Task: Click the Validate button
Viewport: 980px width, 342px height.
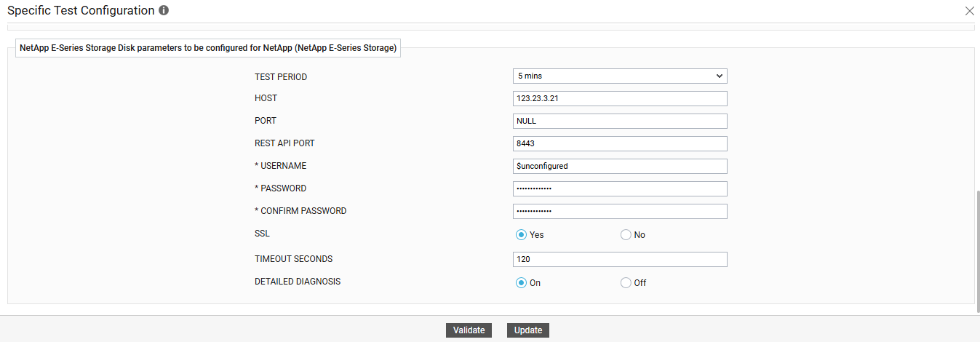Action: [x=469, y=330]
